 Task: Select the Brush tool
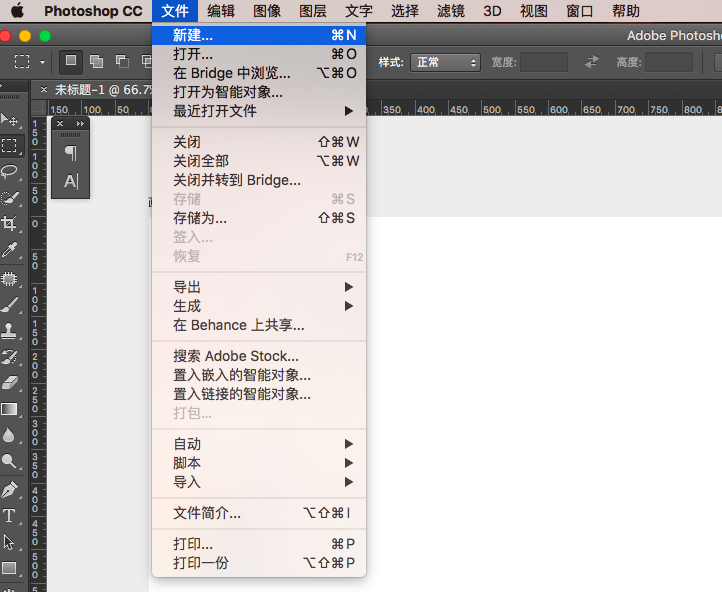click(x=9, y=304)
